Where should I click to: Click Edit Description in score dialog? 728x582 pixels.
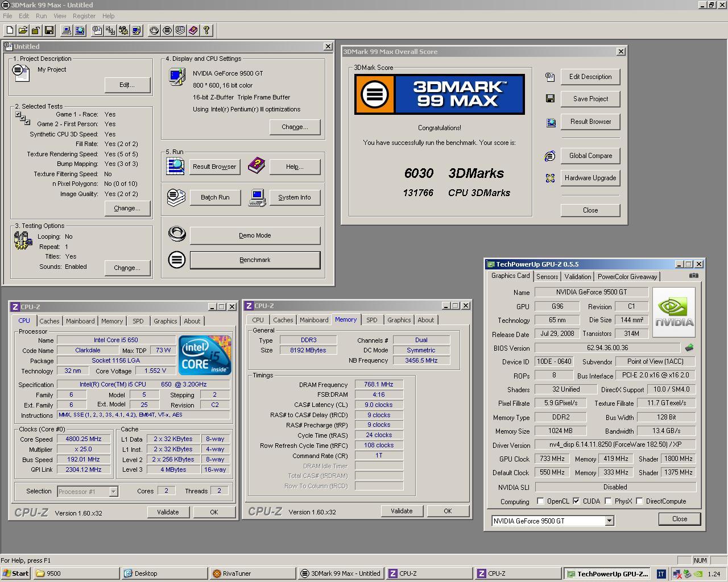coord(590,77)
